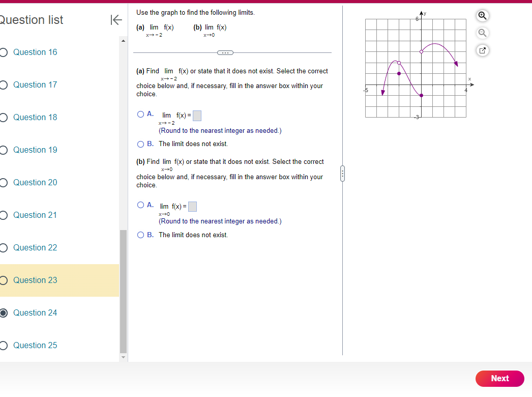Click Question 21 status circle

tap(4, 215)
